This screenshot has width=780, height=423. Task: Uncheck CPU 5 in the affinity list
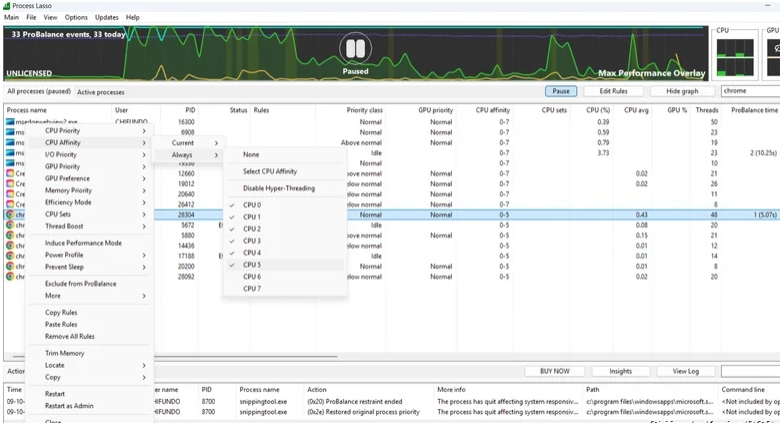point(285,265)
